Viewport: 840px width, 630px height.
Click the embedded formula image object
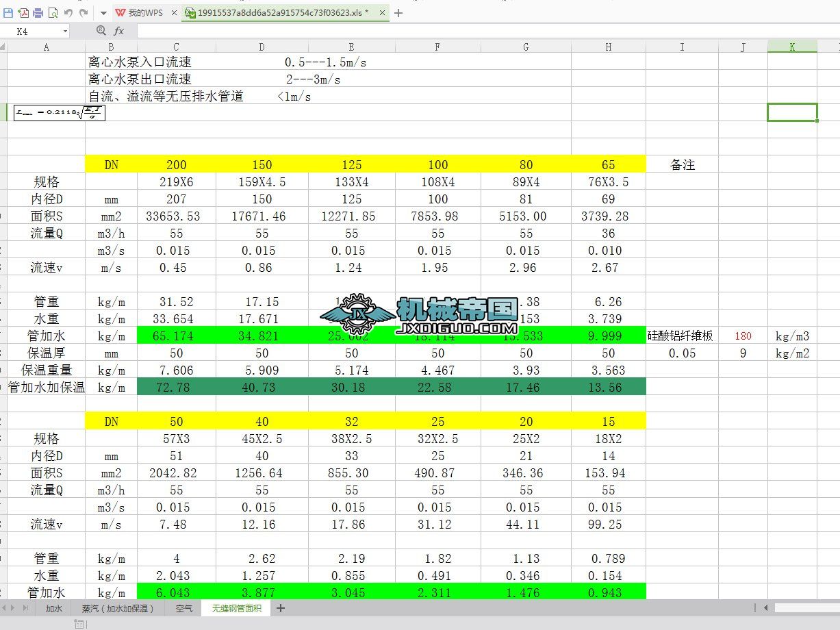tap(60, 112)
